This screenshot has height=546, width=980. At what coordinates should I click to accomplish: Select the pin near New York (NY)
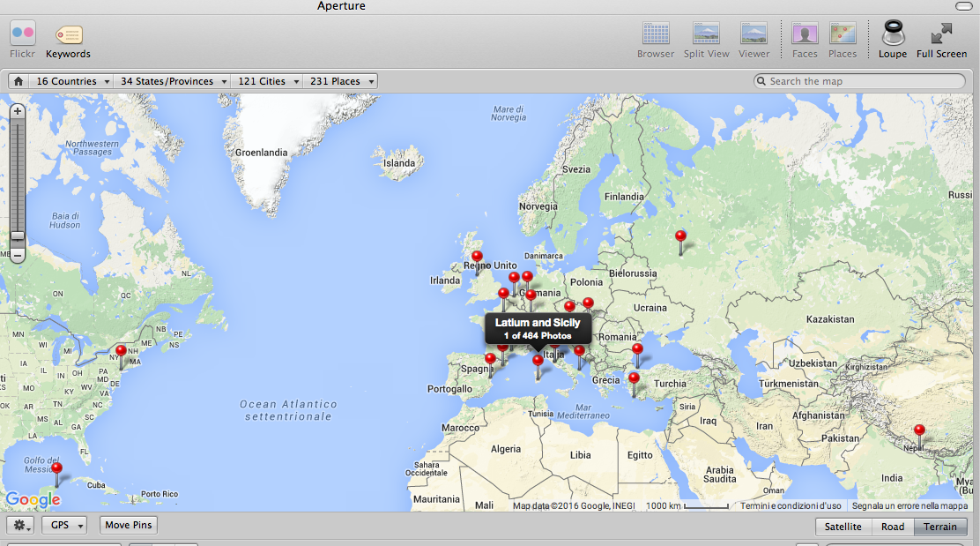coord(122,351)
